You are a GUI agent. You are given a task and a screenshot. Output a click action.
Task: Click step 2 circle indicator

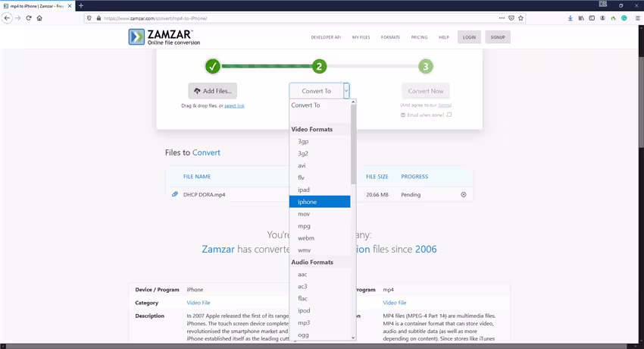[319, 66]
